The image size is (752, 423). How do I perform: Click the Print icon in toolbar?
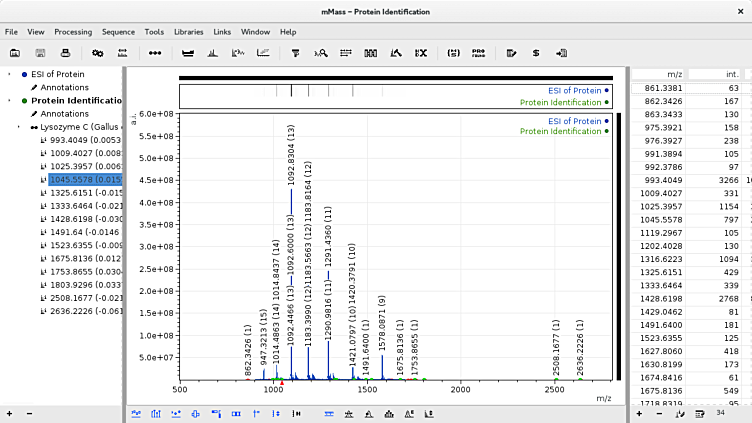(x=65, y=52)
